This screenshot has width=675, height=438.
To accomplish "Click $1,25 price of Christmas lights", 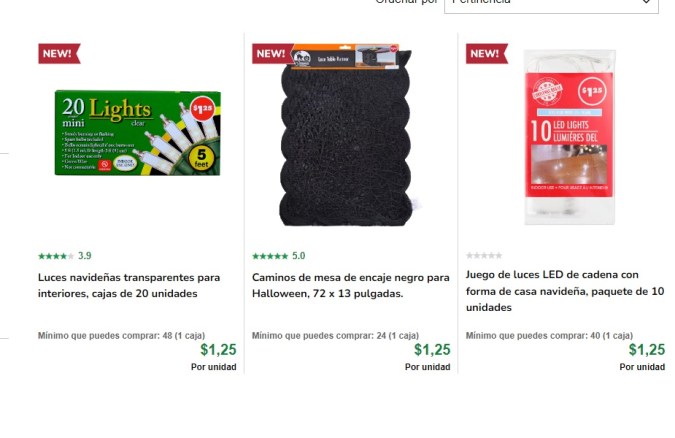I will click(x=218, y=350).
